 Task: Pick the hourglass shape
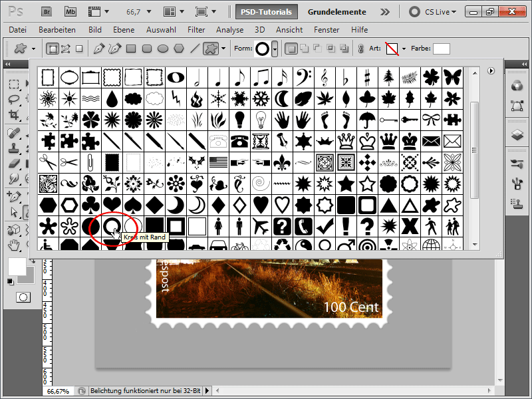(261, 141)
